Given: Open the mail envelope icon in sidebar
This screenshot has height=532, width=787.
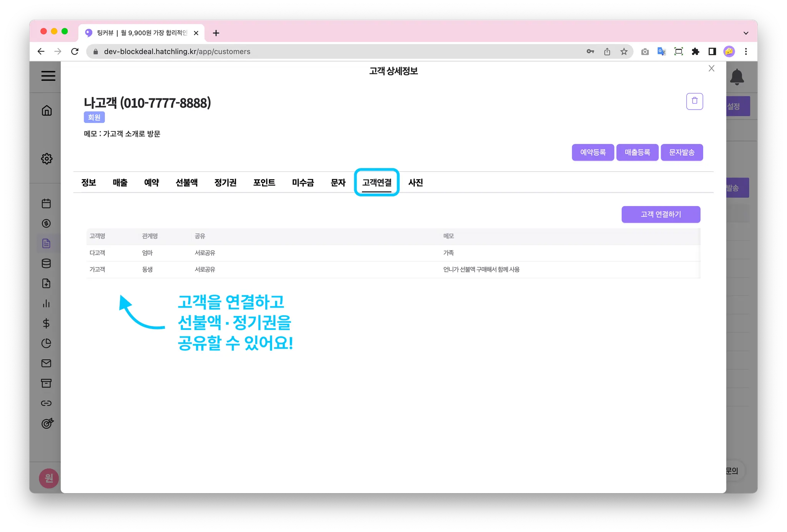Looking at the screenshot, I should click(x=46, y=363).
